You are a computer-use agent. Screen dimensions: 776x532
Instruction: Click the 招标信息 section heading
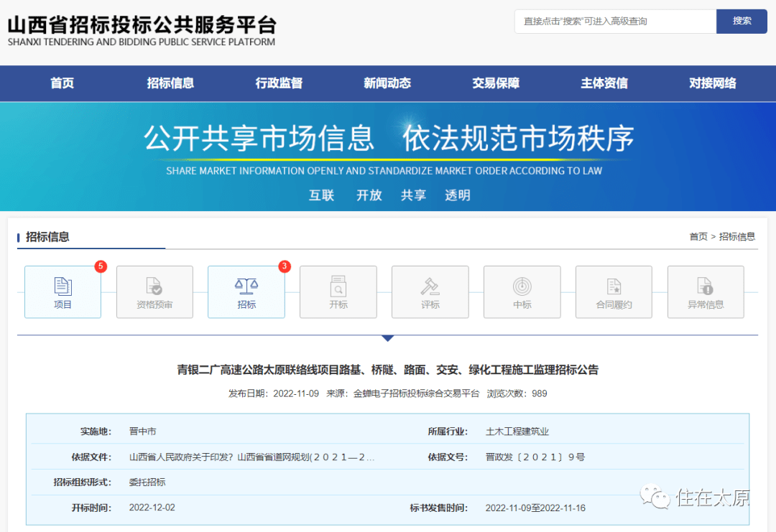pyautogui.click(x=47, y=237)
